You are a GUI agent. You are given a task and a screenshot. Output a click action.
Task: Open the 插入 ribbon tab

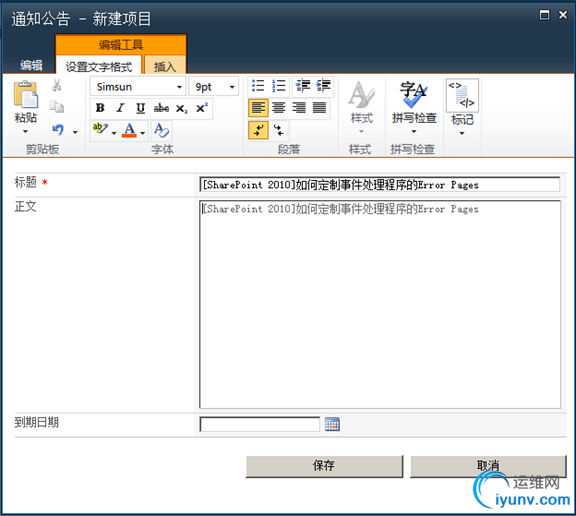tap(165, 65)
